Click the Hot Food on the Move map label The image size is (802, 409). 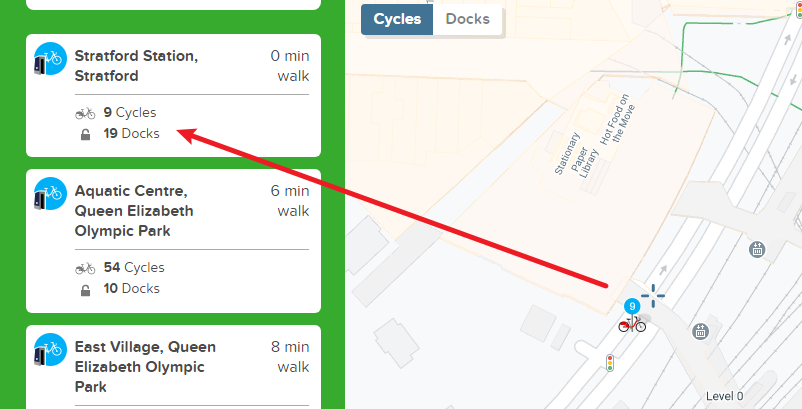pos(617,120)
